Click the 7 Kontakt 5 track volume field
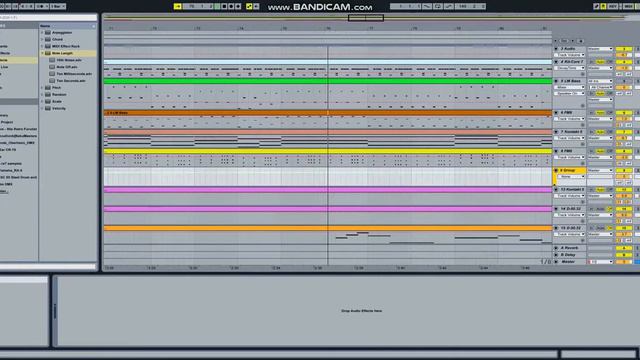Viewport: 640px width, 360px height. coord(624,138)
